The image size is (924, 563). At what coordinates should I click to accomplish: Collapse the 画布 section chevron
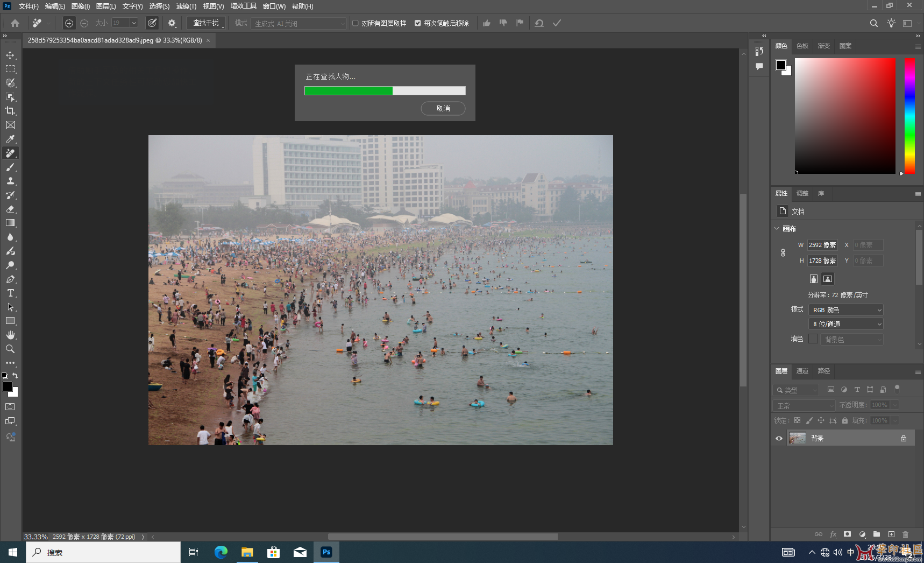[777, 229]
